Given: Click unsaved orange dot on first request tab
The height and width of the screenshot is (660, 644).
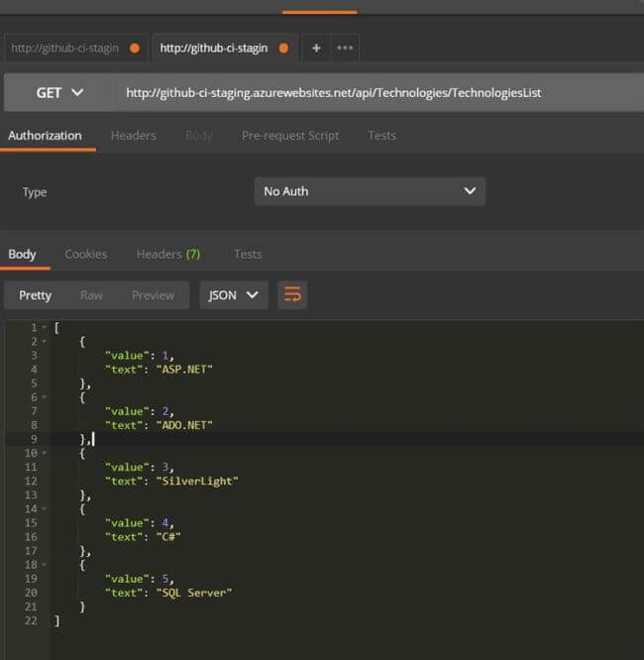Looking at the screenshot, I should click(x=135, y=49).
